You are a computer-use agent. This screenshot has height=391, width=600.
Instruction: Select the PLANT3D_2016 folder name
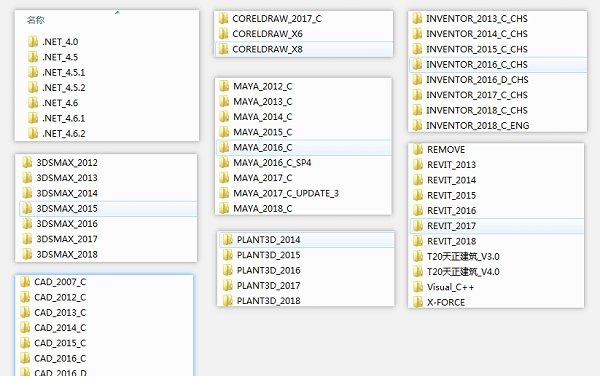[269, 270]
